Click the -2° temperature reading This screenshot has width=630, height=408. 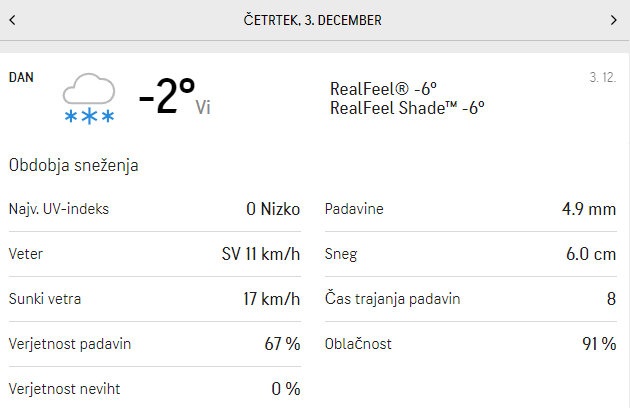167,96
